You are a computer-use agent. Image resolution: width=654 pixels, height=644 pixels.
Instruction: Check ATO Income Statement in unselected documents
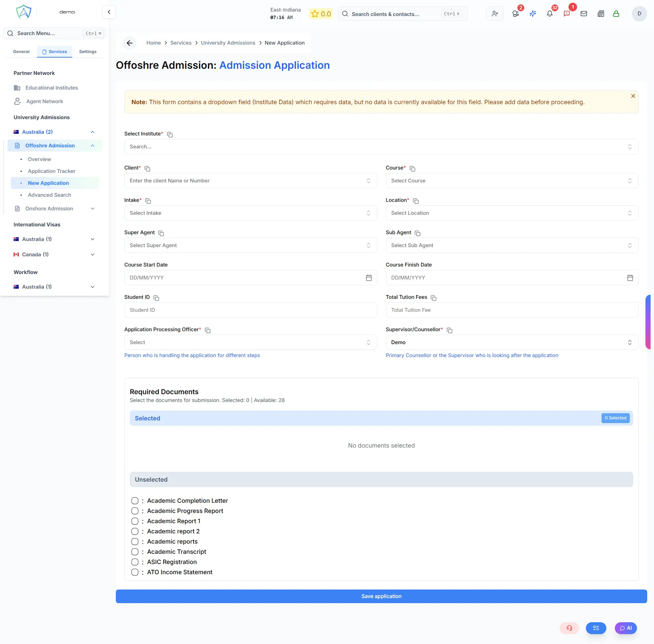(135, 572)
